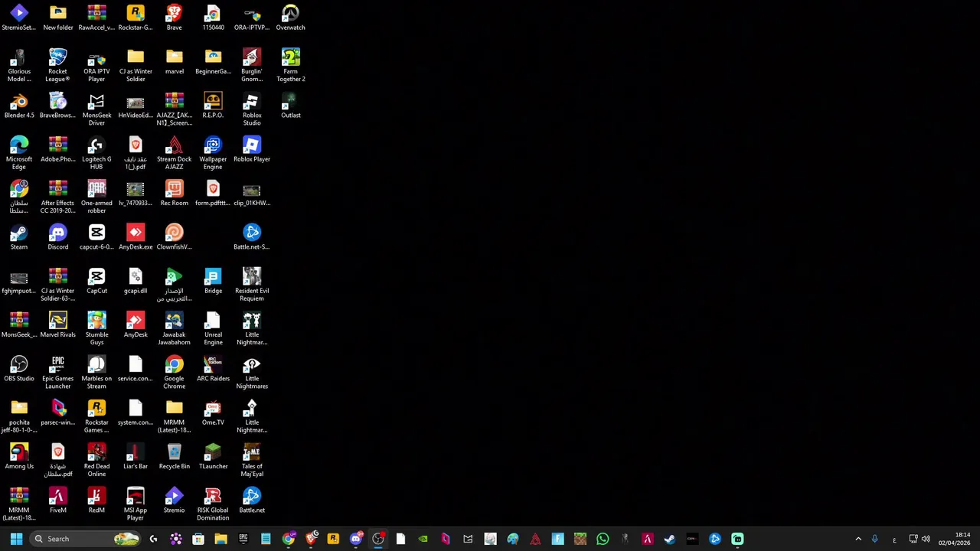Select MSI App Player icon
This screenshot has width=980, height=551.
pos(136,504)
